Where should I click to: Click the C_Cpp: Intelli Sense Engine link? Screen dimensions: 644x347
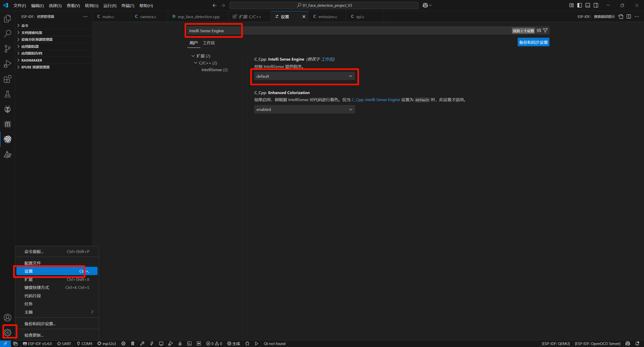376,100
